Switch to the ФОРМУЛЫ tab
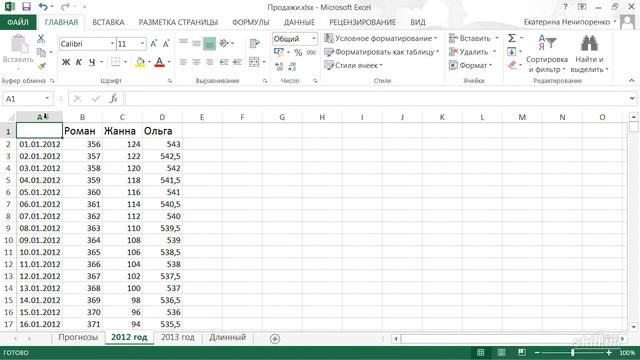The height and width of the screenshot is (360, 640). click(251, 22)
